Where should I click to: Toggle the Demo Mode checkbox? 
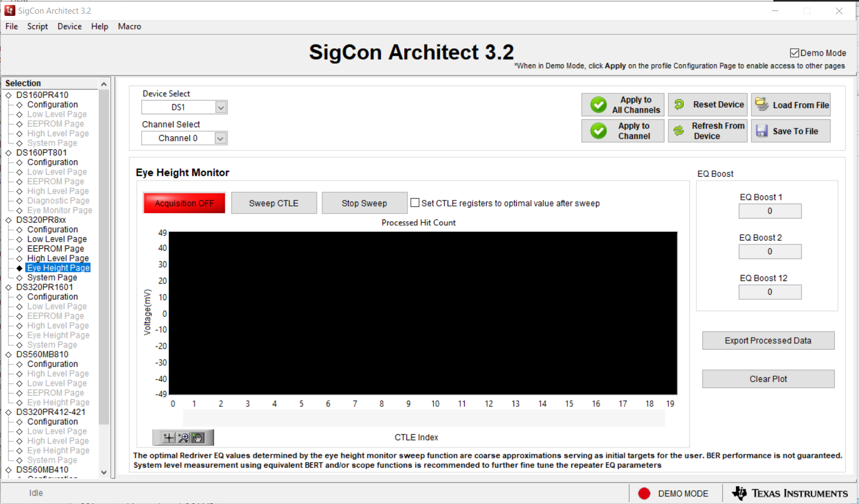pyautogui.click(x=794, y=53)
